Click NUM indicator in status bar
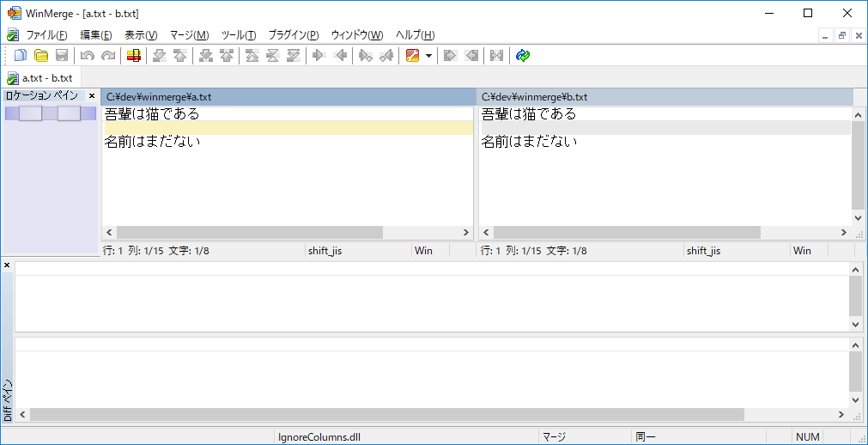 (808, 436)
